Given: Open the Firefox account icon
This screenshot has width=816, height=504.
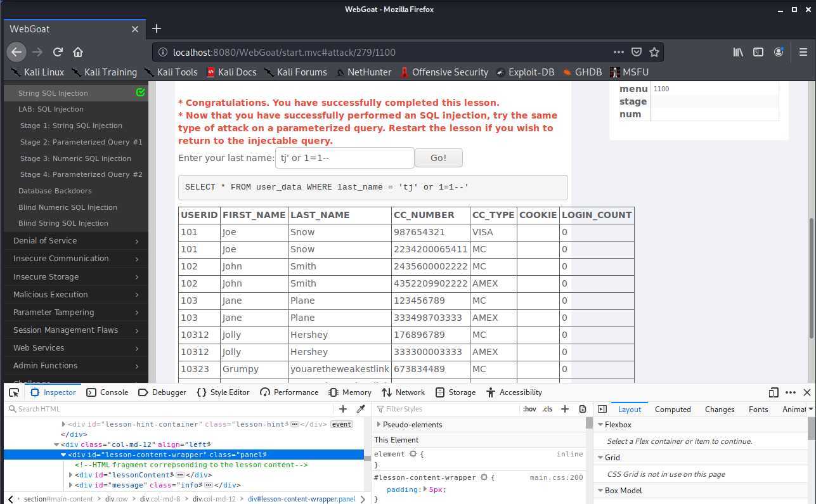Looking at the screenshot, I should pyautogui.click(x=779, y=52).
